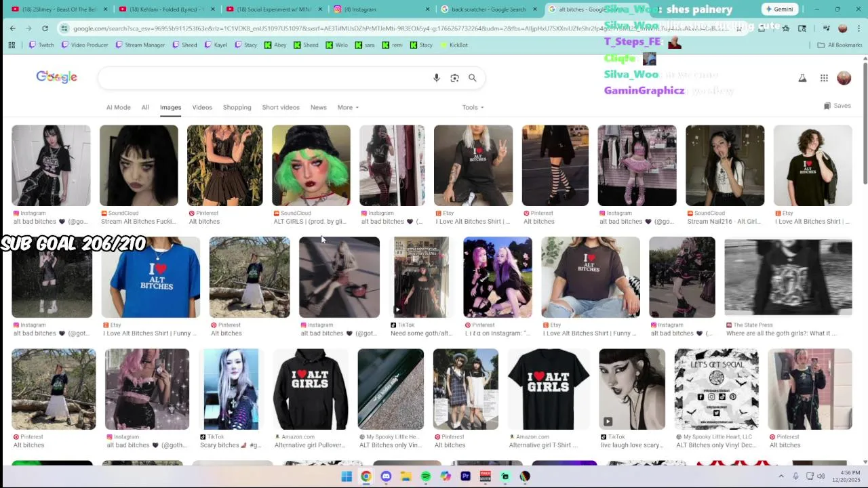Click the Gemini button in tab strip
The width and height of the screenshot is (868, 488).
coord(779,9)
